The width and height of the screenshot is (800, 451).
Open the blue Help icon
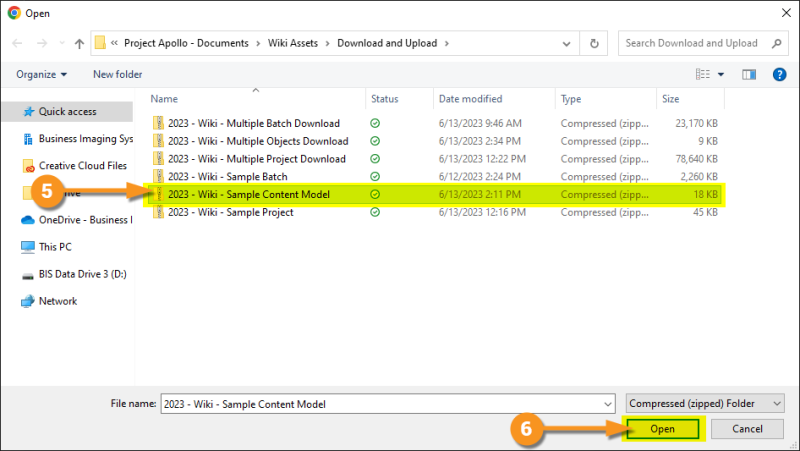[779, 74]
